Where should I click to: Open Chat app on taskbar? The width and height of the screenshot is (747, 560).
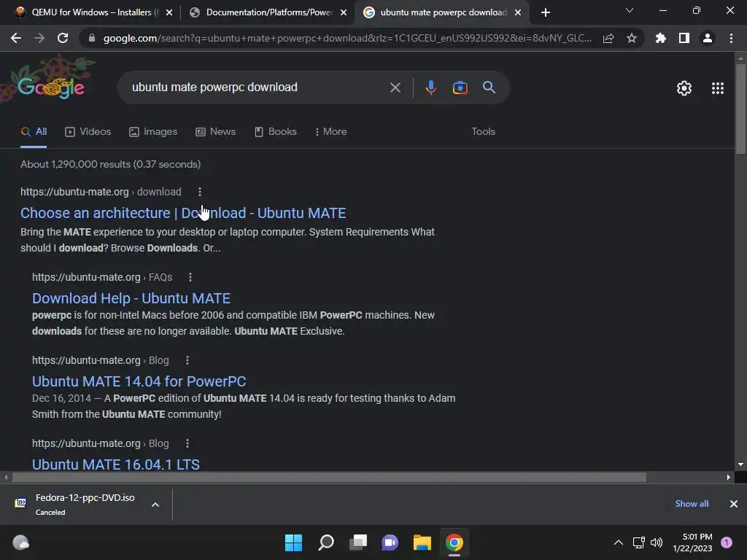click(390, 542)
